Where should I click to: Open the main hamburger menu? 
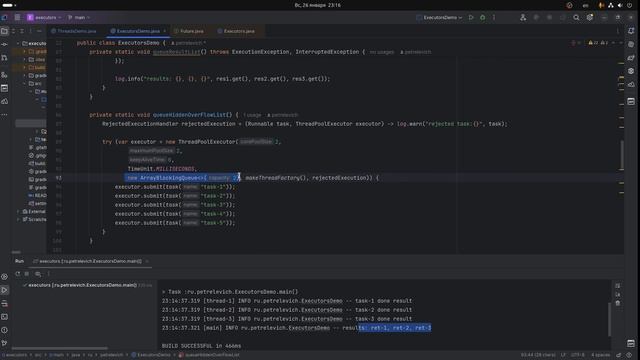(18, 18)
